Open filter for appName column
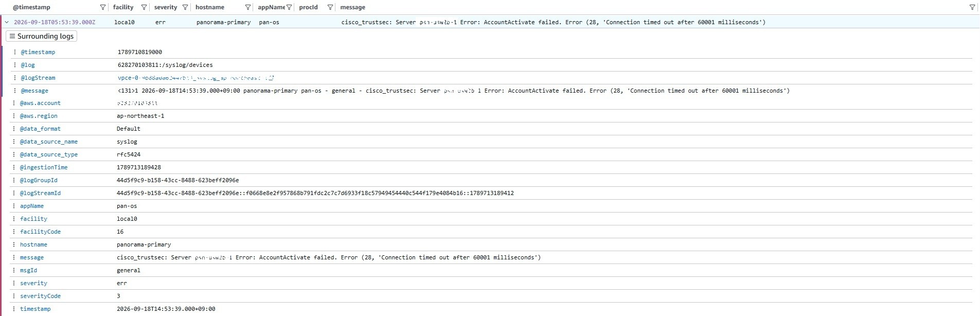 pyautogui.click(x=289, y=7)
